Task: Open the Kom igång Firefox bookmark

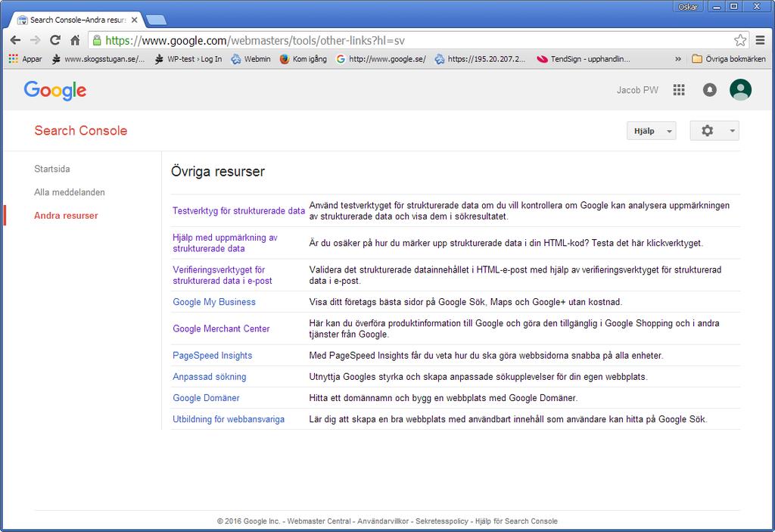Action: (x=303, y=59)
